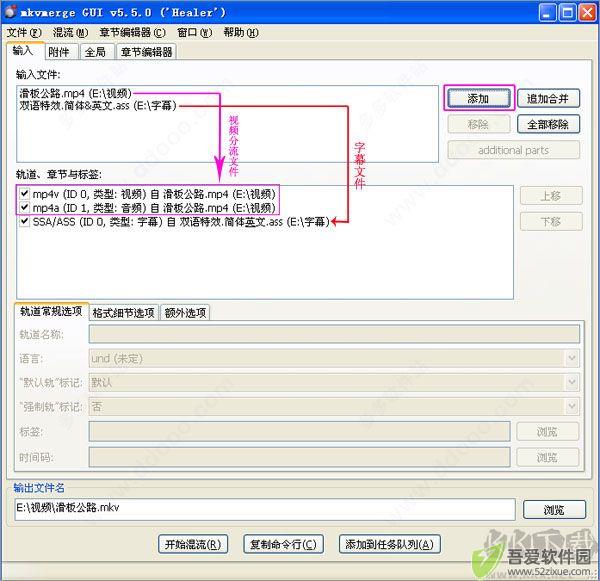Click the additional parts button
The image size is (600, 581).
point(514,150)
